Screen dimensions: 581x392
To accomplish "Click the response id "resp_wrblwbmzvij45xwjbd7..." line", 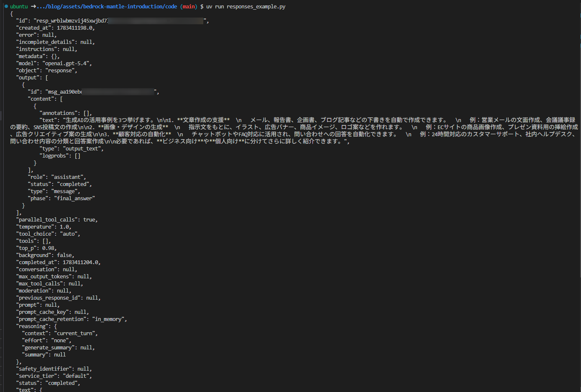I will point(113,21).
